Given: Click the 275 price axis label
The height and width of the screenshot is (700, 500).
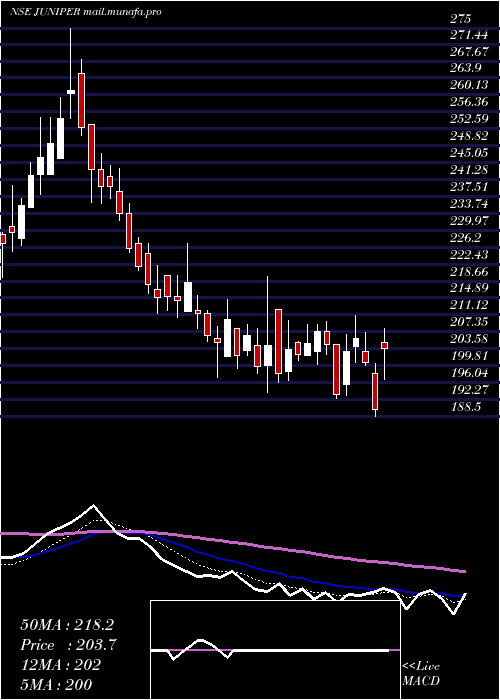Looking at the screenshot, I should click(x=461, y=19).
